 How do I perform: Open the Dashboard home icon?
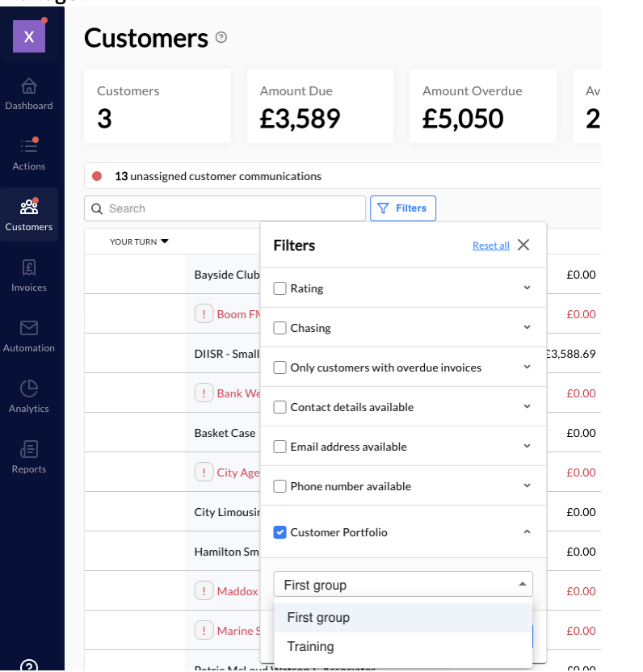[29, 86]
